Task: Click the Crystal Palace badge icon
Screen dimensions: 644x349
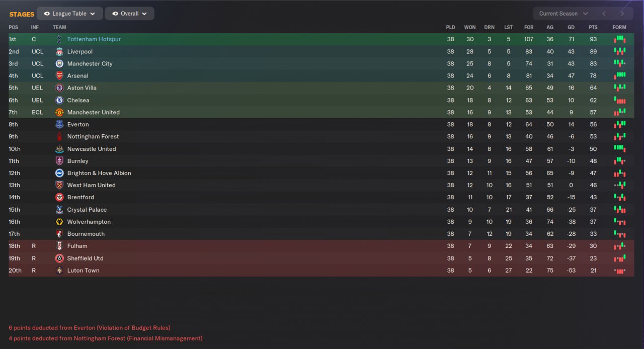Action: tap(59, 210)
